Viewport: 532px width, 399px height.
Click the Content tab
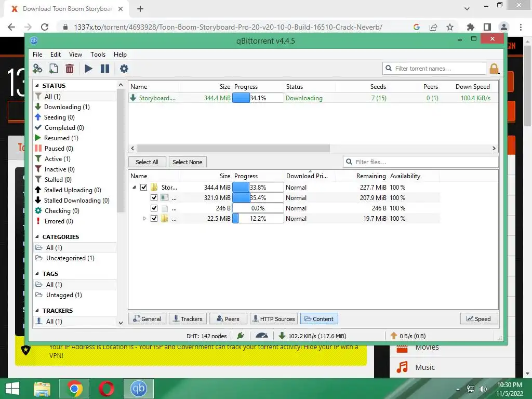pos(319,319)
